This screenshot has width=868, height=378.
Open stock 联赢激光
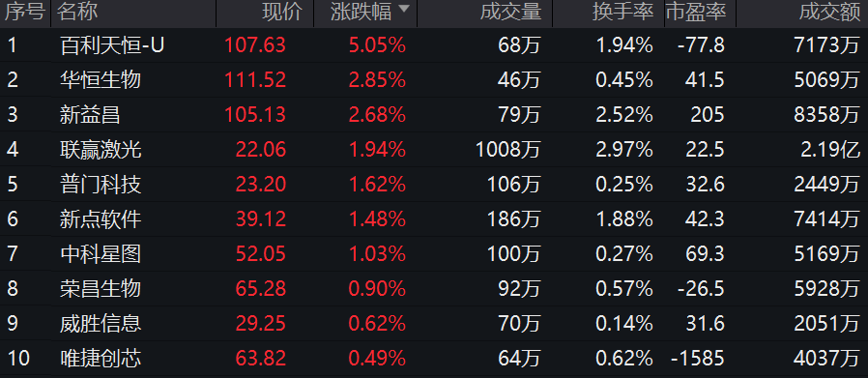[x=101, y=150]
